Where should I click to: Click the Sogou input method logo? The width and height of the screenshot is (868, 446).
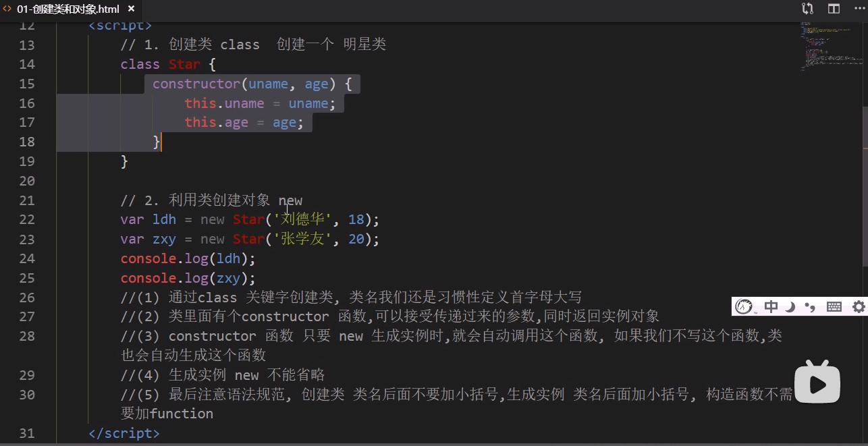click(x=744, y=306)
